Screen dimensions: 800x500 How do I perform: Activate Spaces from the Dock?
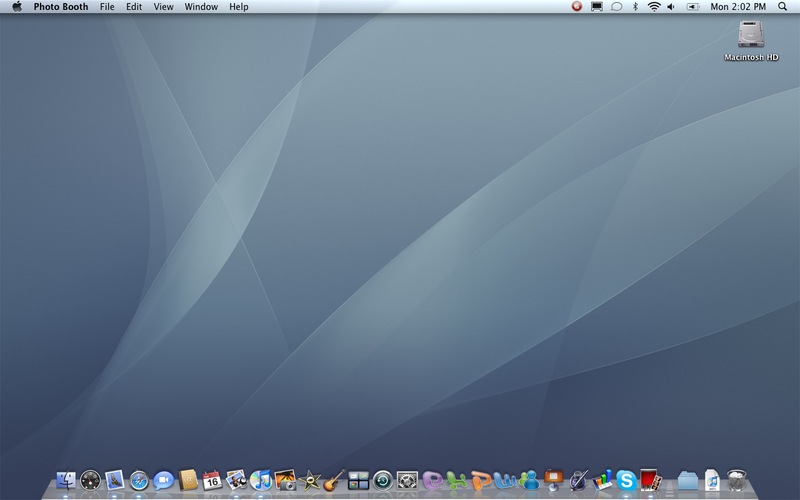358,480
